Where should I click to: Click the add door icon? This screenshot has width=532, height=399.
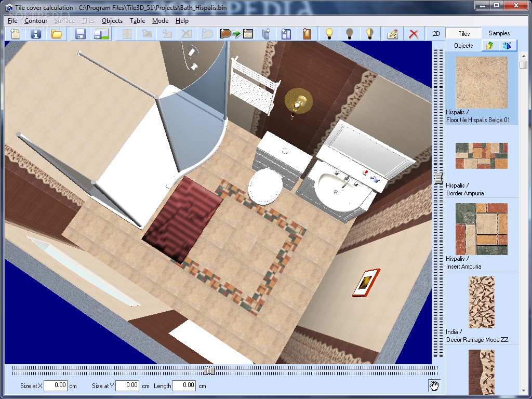pyautogui.click(x=307, y=34)
